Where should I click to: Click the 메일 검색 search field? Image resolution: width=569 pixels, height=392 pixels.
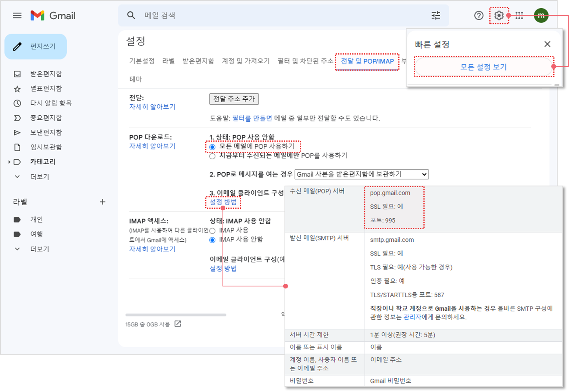point(275,16)
